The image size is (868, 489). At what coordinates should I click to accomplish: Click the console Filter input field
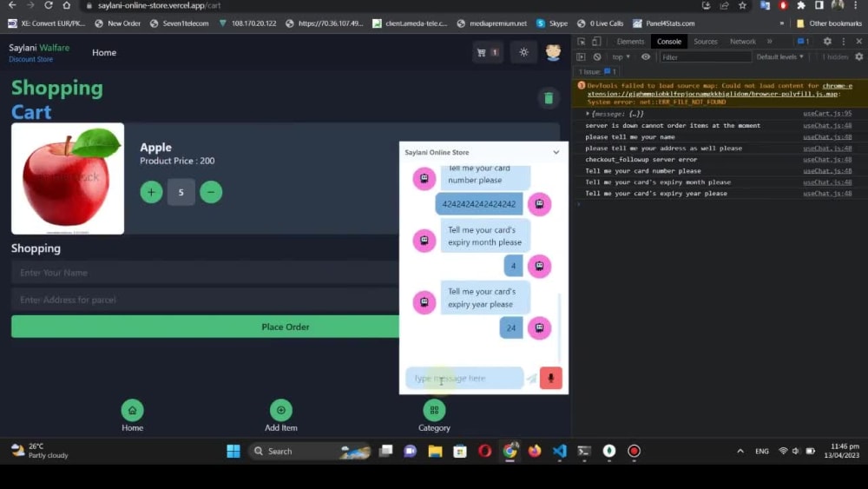[705, 57]
